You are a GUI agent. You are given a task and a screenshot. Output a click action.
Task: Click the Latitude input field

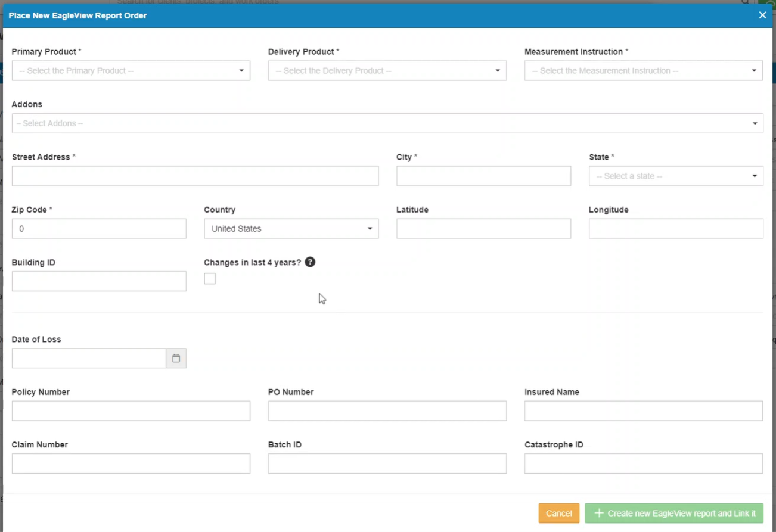pyautogui.click(x=483, y=229)
